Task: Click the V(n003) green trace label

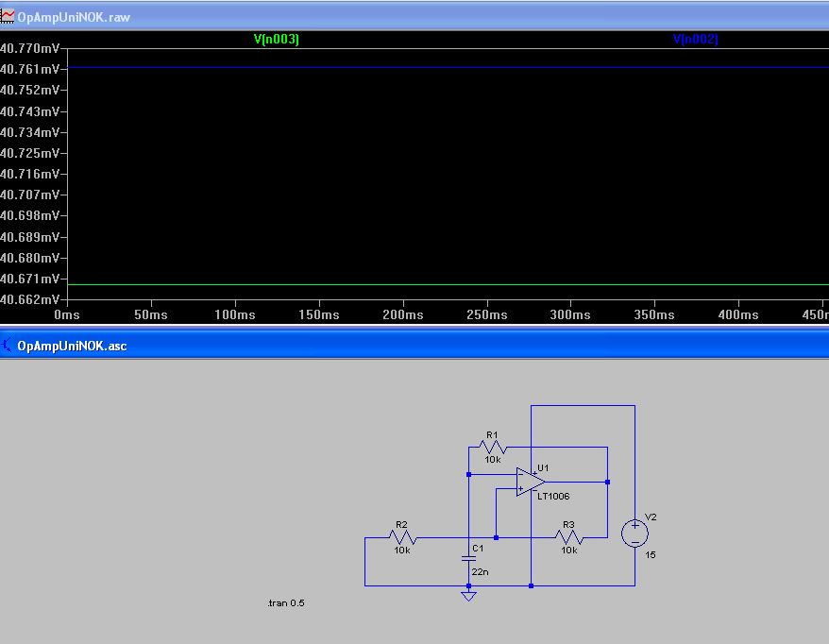Action: pos(276,39)
